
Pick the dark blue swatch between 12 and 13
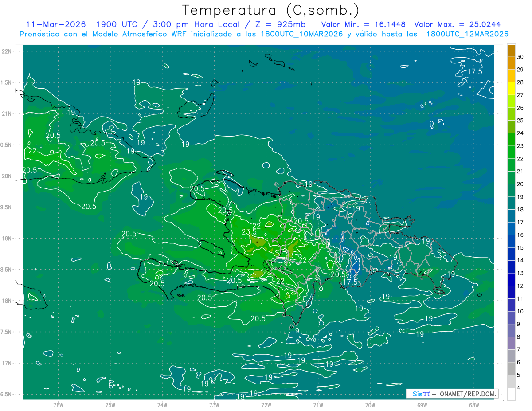click(511, 279)
